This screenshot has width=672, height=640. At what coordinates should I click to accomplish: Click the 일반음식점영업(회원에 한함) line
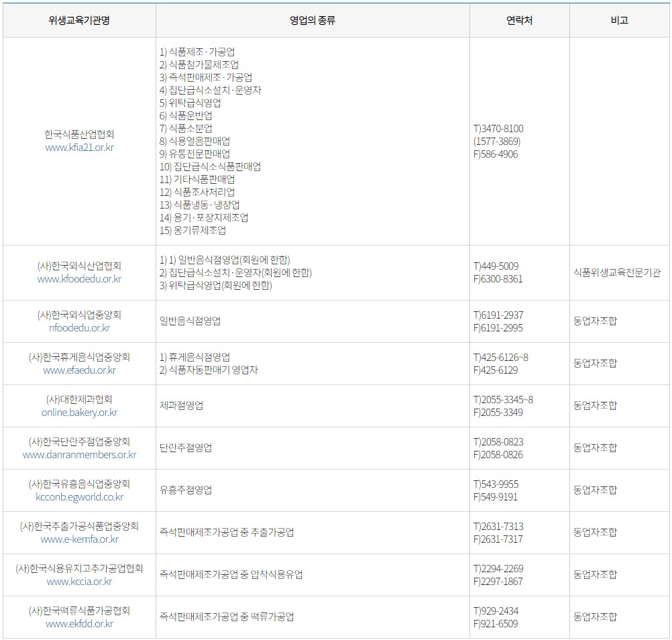(225, 260)
